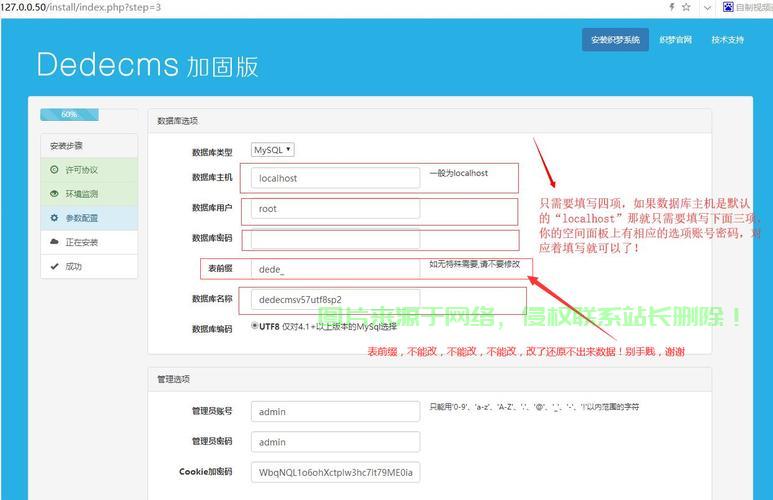Click the 仅对4.1+以上版本的MySql选择 note
This screenshot has height=500, width=773.
pos(340,326)
